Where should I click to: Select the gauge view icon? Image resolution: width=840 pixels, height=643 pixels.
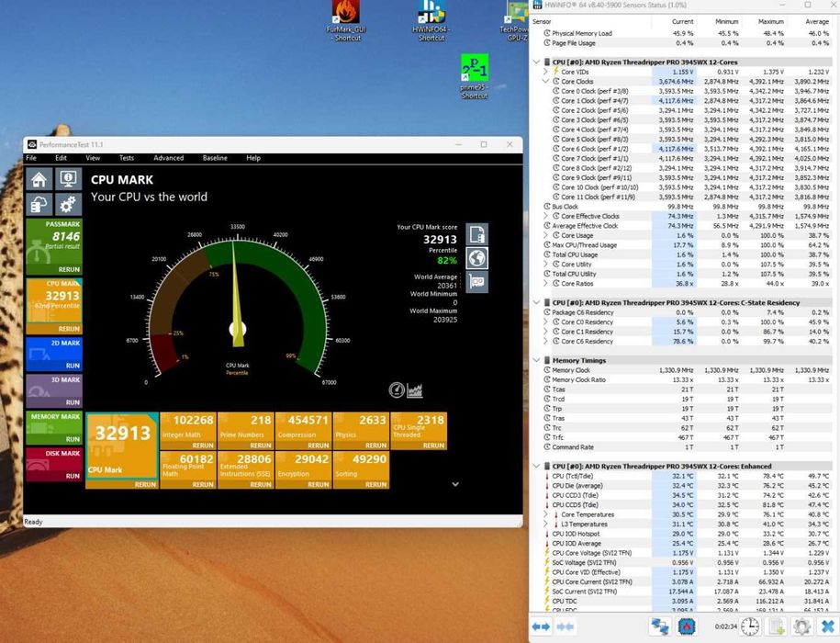[x=397, y=389]
